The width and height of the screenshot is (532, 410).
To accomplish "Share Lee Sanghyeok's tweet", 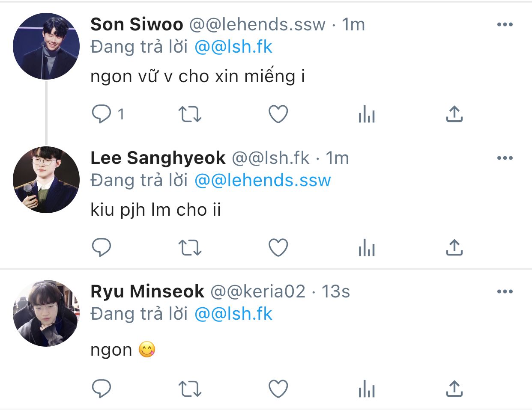I will [454, 247].
